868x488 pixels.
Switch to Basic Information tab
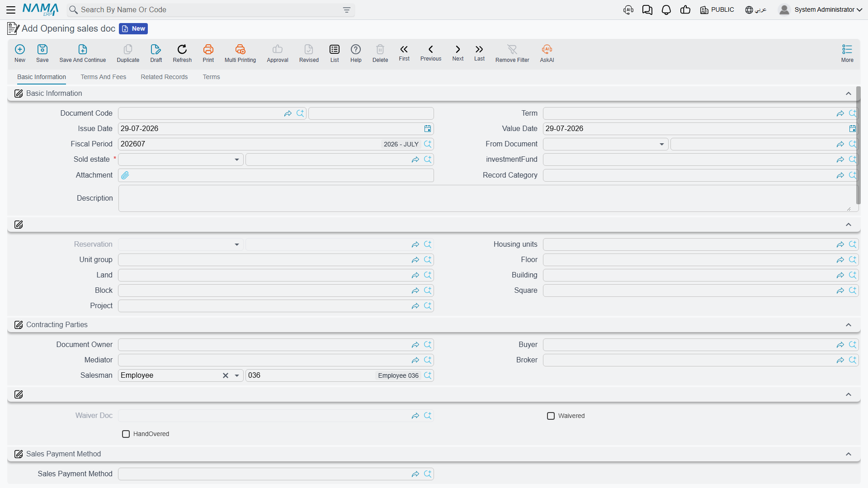(42, 77)
